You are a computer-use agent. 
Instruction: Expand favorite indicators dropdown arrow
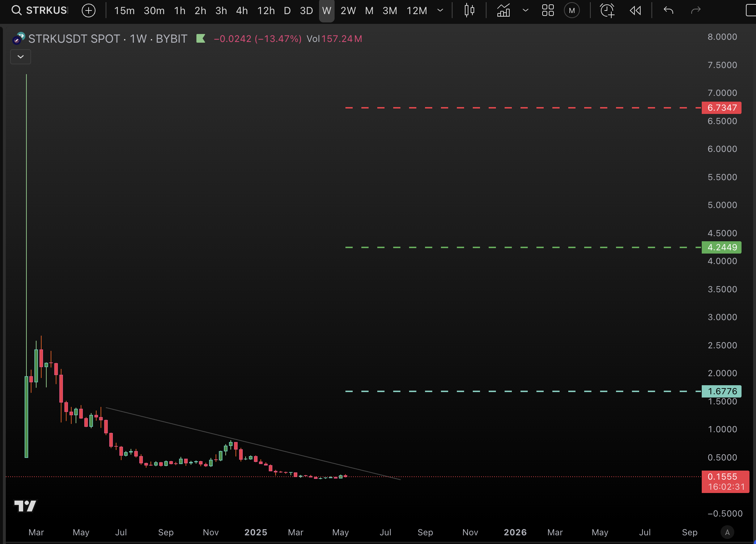526,10
